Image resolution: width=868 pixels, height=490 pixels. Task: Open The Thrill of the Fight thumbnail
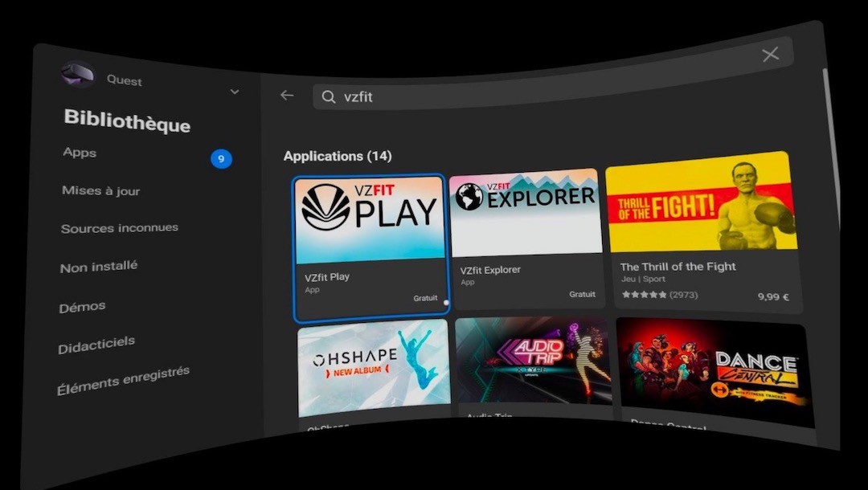(x=701, y=202)
